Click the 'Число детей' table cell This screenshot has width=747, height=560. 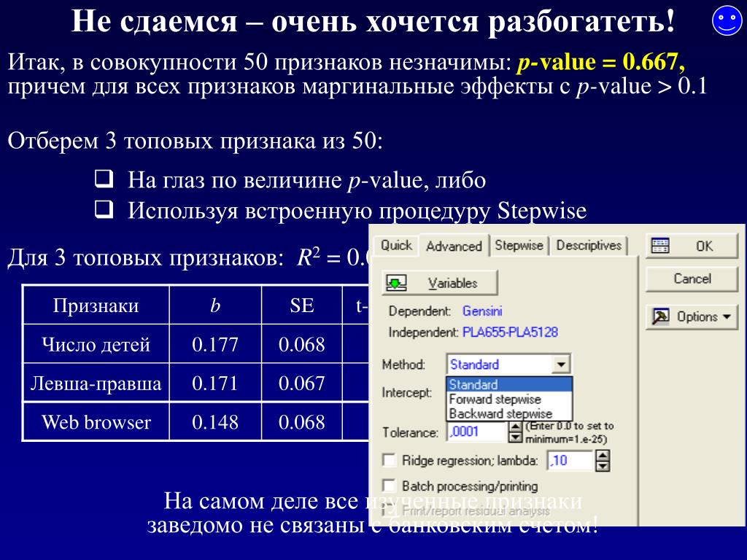96,344
